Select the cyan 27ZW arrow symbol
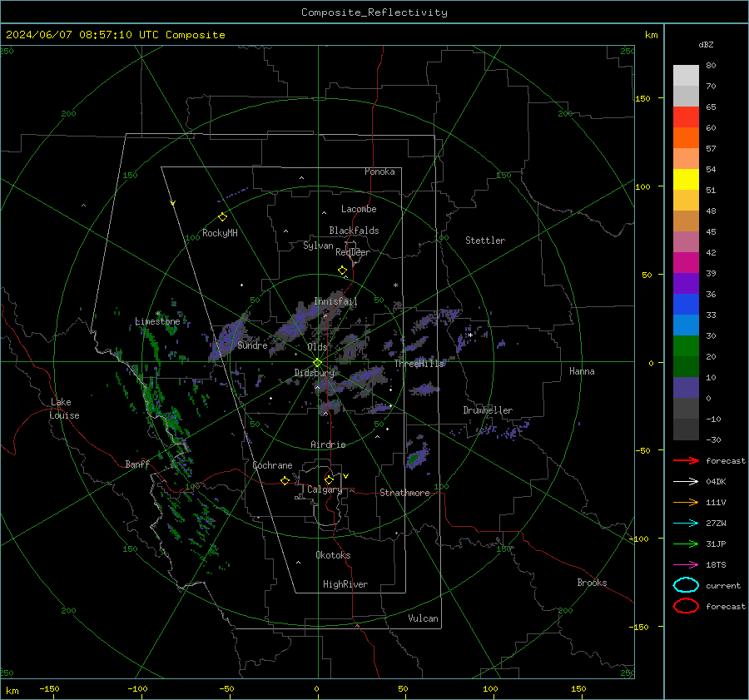749x700 pixels. point(686,523)
